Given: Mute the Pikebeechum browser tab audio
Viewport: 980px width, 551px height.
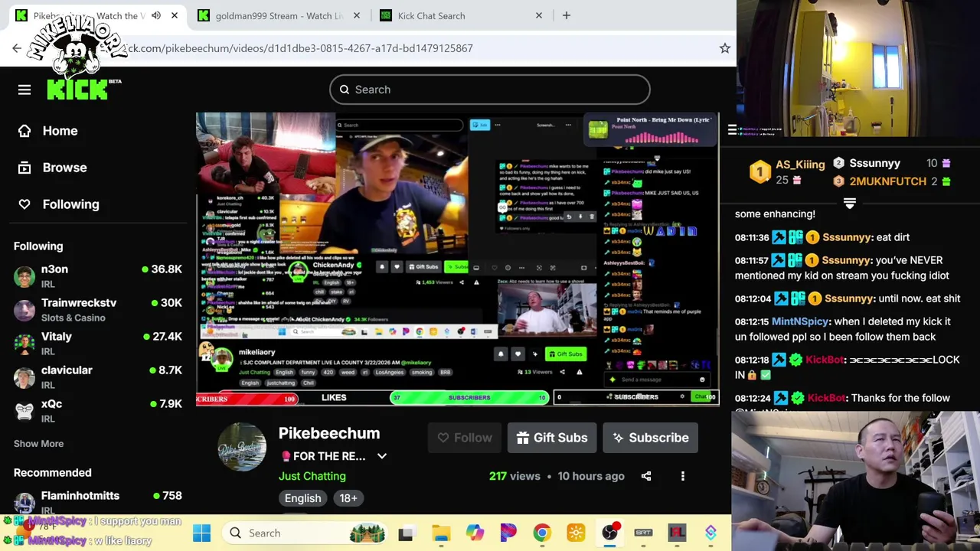Looking at the screenshot, I should pos(156,15).
